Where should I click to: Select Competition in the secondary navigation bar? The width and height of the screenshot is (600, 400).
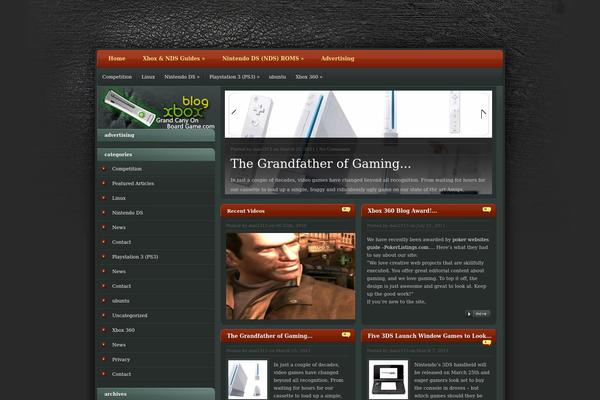[117, 77]
